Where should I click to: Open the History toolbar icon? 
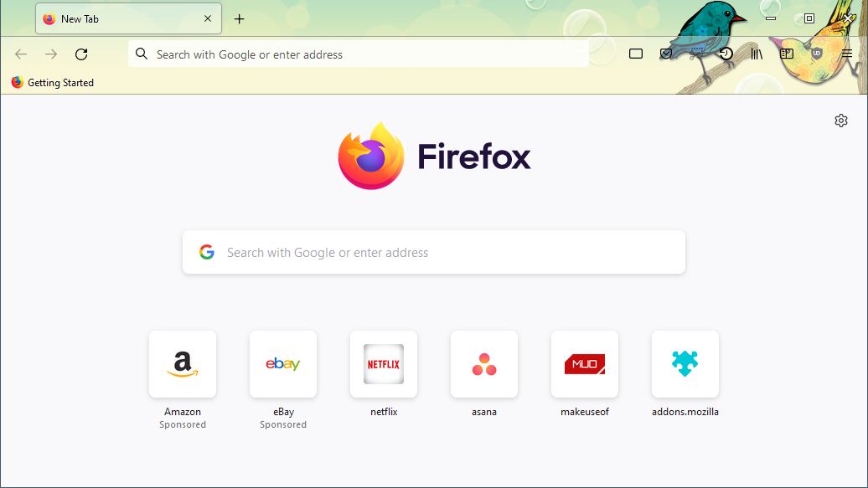pyautogui.click(x=726, y=54)
